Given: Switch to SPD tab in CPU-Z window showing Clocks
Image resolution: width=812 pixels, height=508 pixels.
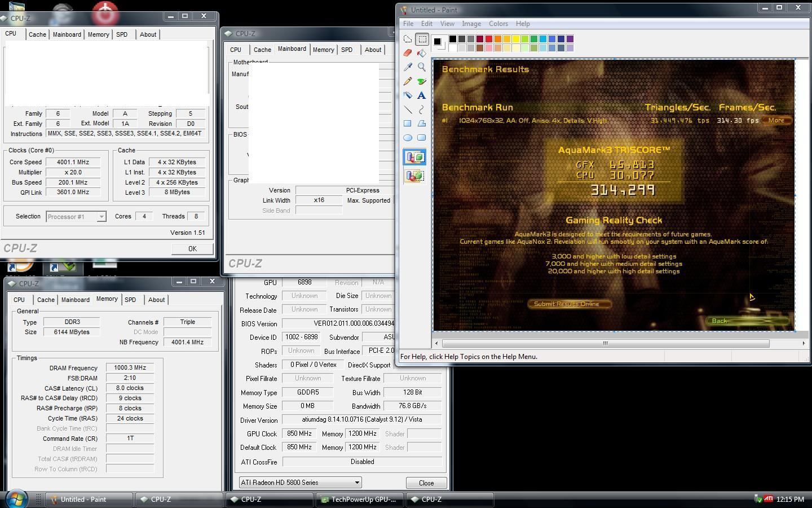Looking at the screenshot, I should pyautogui.click(x=122, y=34).
